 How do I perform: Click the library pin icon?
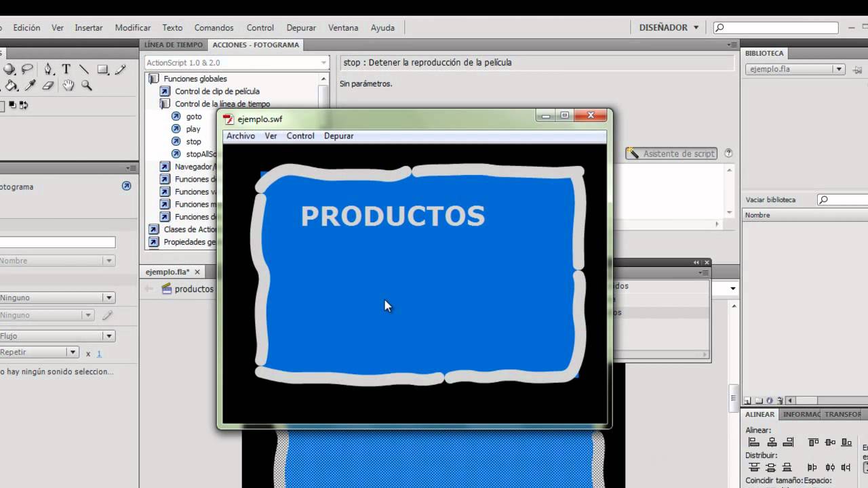pos(859,69)
